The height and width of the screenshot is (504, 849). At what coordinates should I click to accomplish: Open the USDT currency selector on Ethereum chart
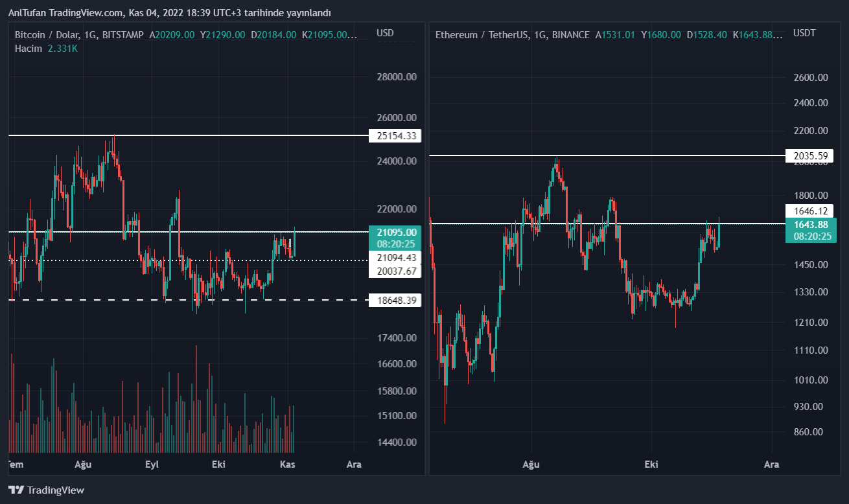click(x=805, y=33)
